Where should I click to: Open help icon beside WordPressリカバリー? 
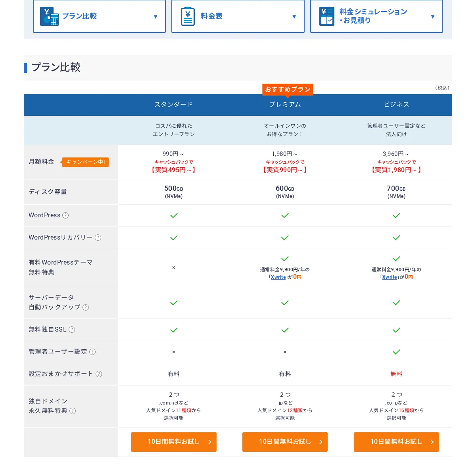[98, 238]
